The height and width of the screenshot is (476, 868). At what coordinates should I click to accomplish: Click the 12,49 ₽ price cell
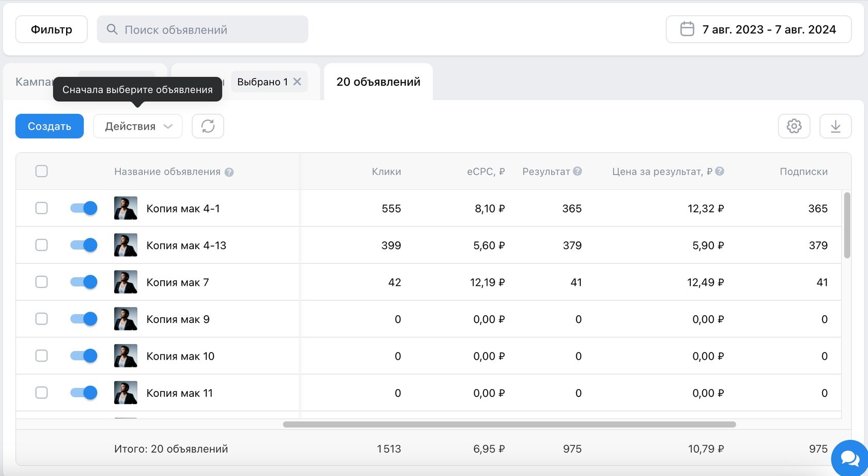pyautogui.click(x=705, y=282)
